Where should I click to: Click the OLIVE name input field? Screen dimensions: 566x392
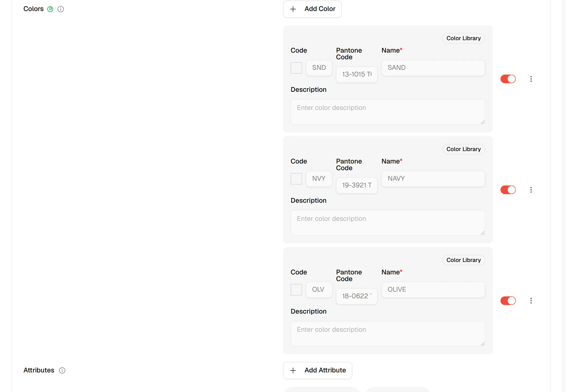433,290
